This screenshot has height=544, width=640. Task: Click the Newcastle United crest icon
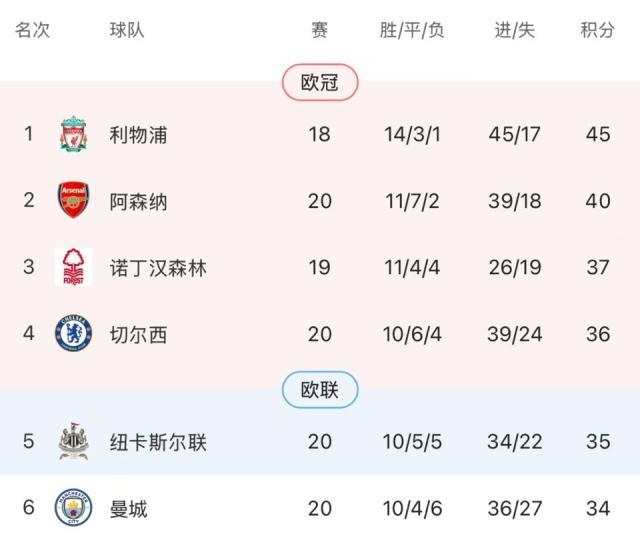tap(73, 441)
